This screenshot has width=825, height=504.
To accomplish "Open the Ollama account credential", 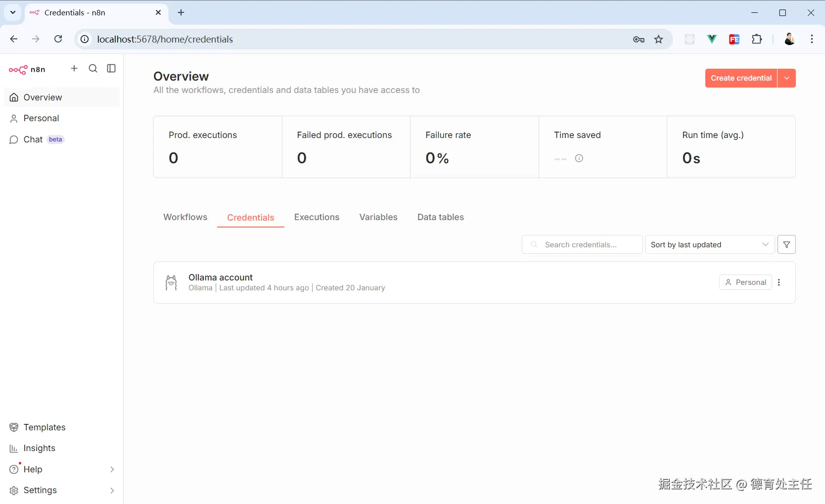I will click(x=474, y=282).
